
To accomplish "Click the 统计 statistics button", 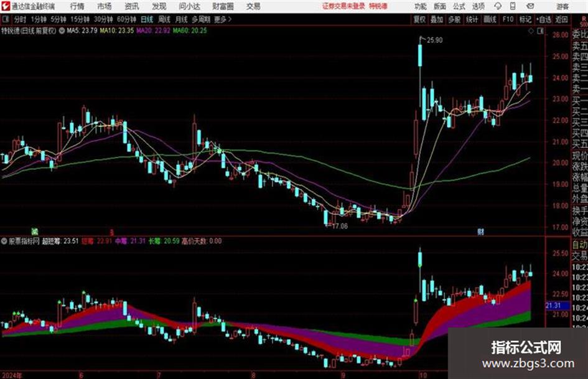I will 472,19.
